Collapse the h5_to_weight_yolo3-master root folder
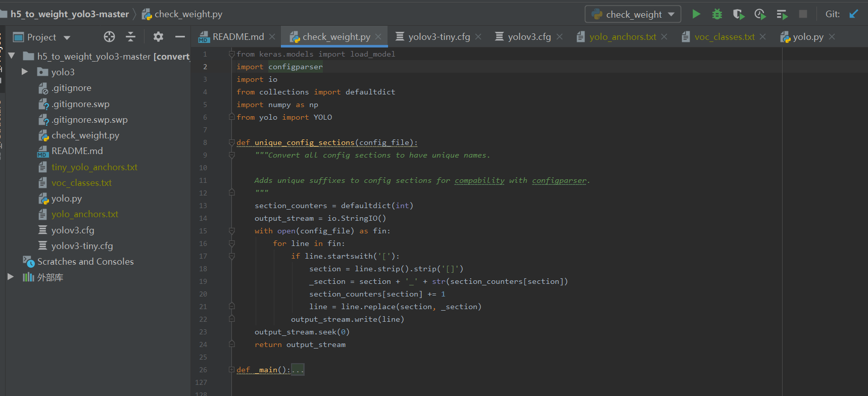 [x=12, y=56]
